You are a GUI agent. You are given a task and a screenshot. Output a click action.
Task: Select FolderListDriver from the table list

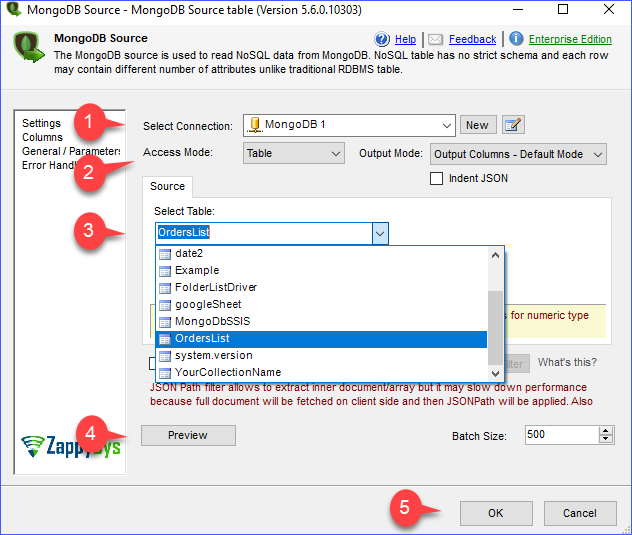click(x=321, y=287)
